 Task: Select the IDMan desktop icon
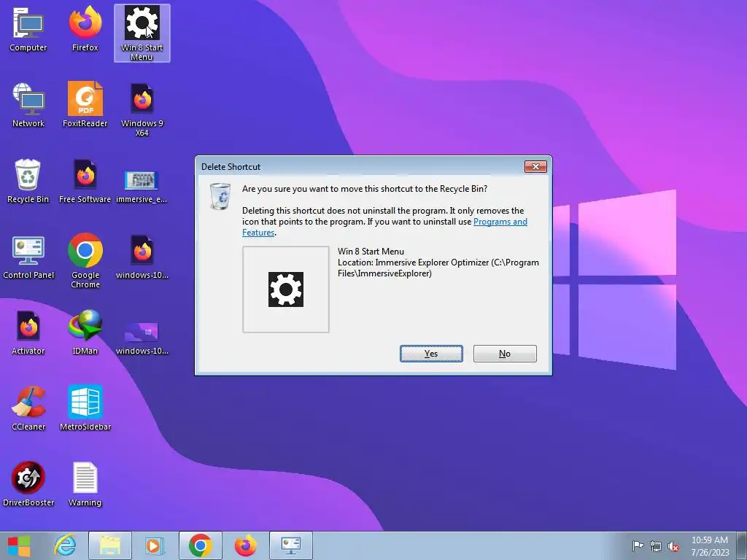point(85,332)
